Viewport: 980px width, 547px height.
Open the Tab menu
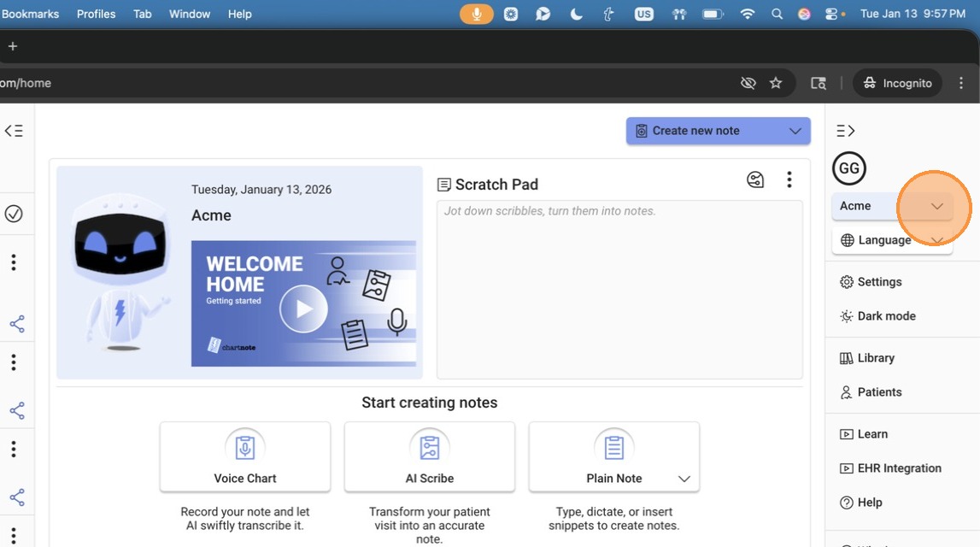click(142, 14)
